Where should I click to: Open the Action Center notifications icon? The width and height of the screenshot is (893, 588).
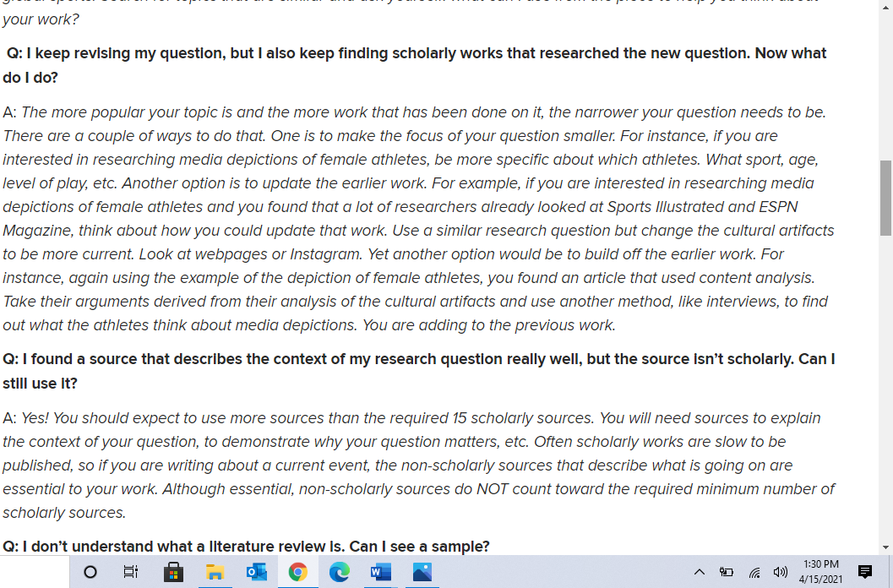[864, 572]
